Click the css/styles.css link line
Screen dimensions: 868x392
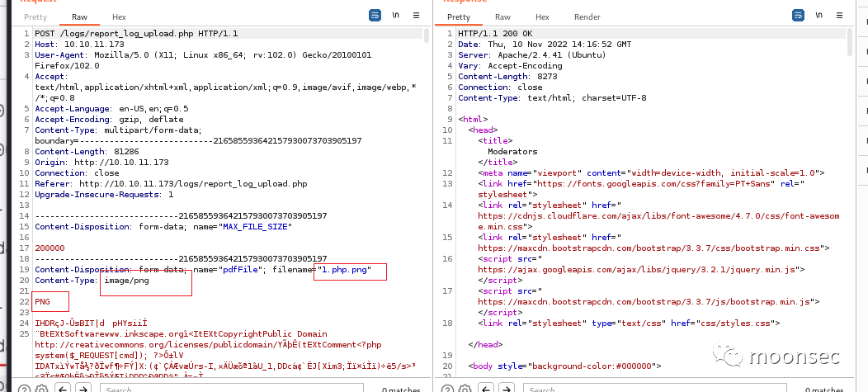[629, 324]
